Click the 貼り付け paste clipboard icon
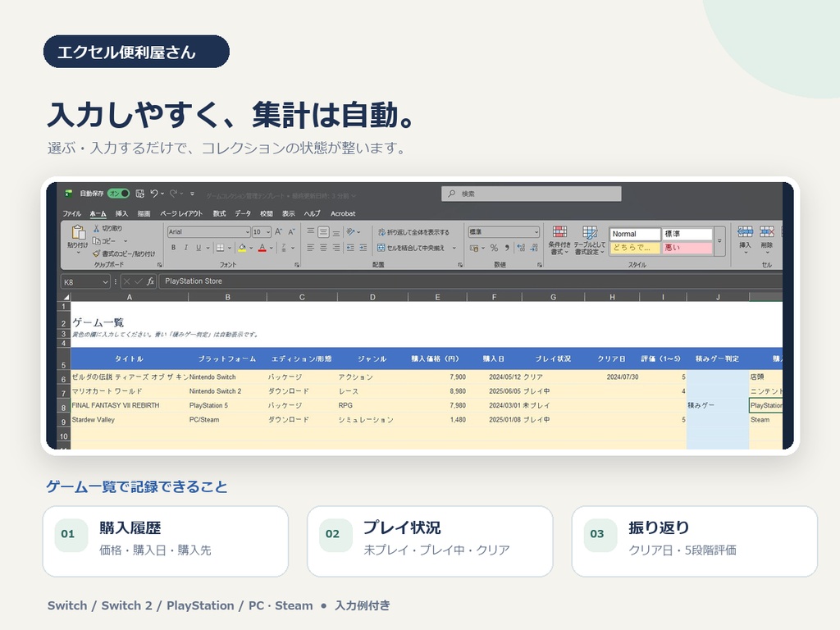Viewport: 840px width, 630px height. click(78, 232)
